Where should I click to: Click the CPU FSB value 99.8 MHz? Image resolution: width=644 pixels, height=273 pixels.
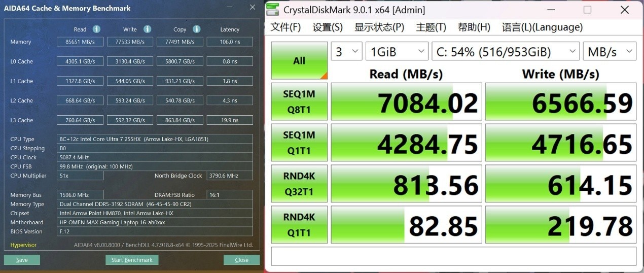[155, 166]
